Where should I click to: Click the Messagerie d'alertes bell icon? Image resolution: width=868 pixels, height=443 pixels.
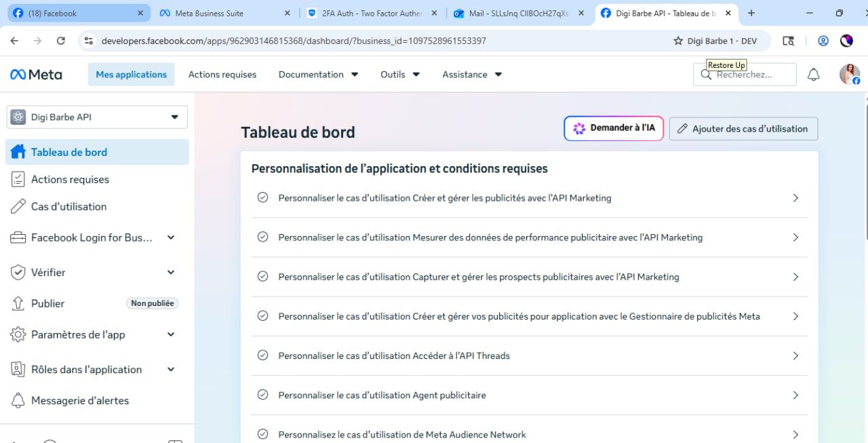point(18,400)
